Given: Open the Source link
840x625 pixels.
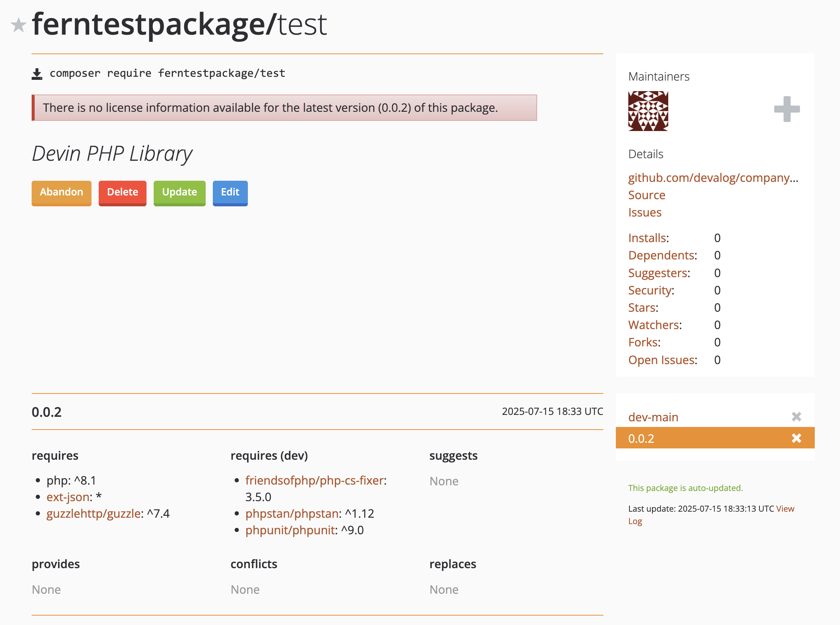Looking at the screenshot, I should 646,195.
